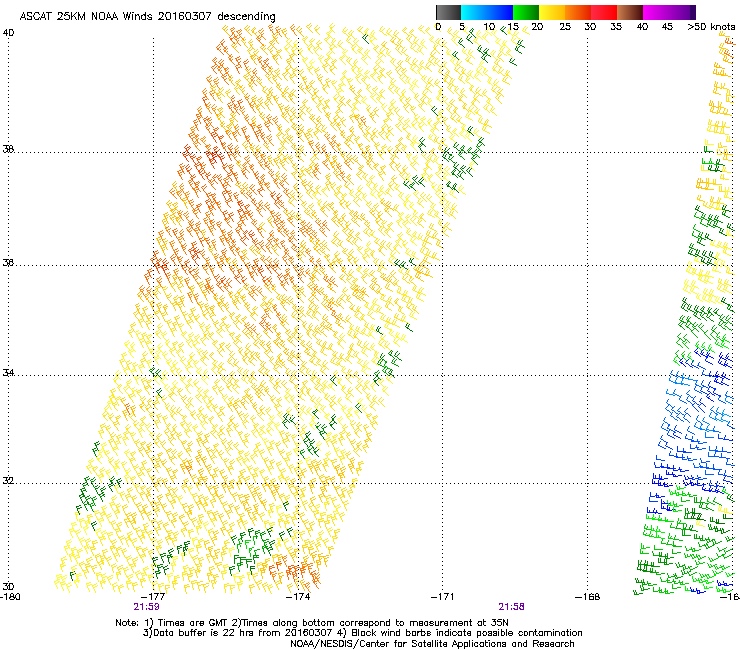The image size is (740, 650).
Task: Click the '-177' longitude label
Action: click(x=154, y=597)
